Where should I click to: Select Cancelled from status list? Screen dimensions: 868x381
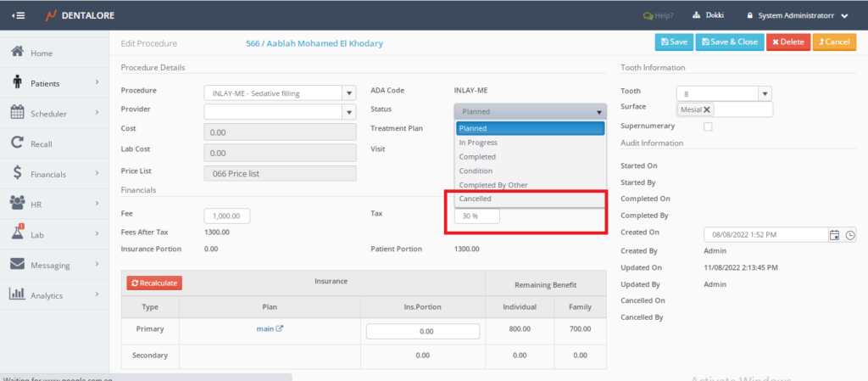(x=476, y=199)
